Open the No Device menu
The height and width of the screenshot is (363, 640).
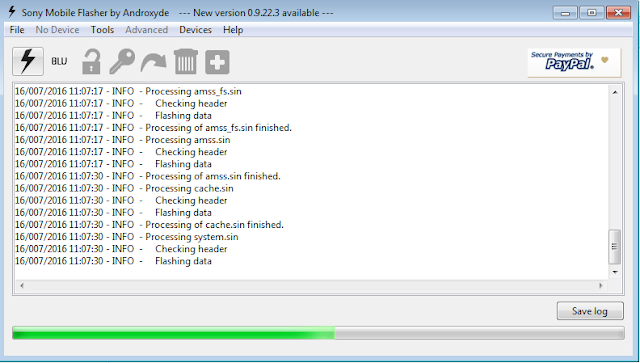point(57,30)
